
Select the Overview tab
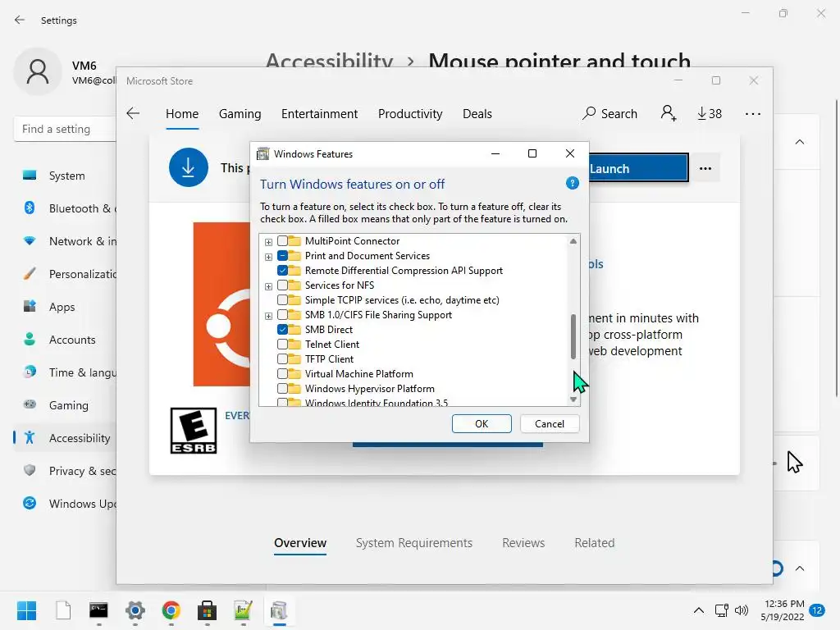coord(300,543)
